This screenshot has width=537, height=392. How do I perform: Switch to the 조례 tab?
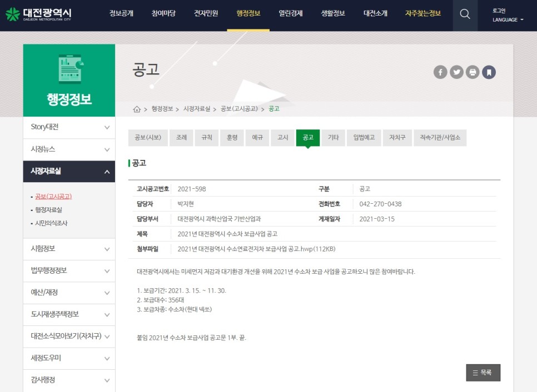tap(182, 138)
